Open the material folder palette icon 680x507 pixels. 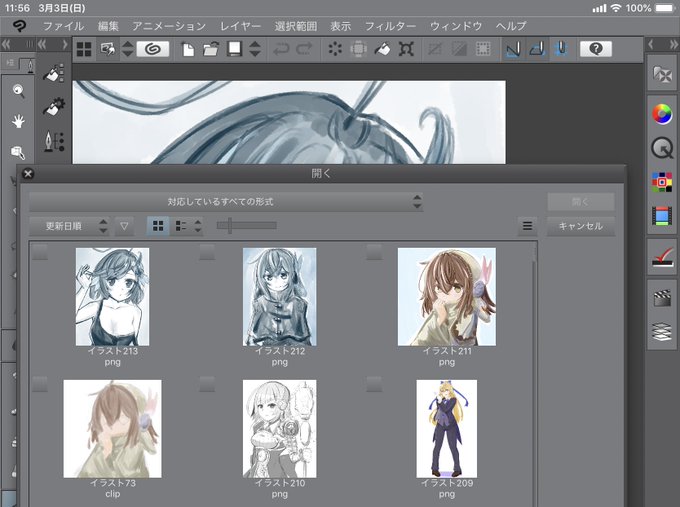[x=662, y=74]
